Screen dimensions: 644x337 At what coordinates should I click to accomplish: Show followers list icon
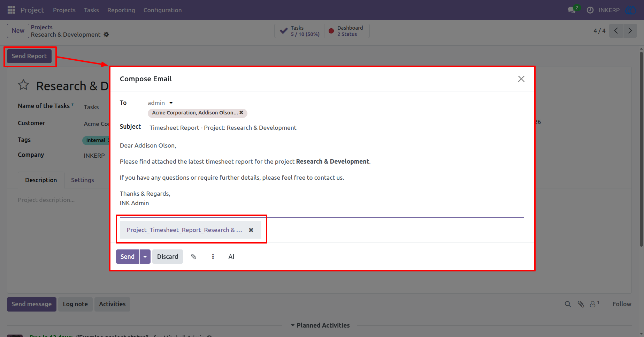coord(594,304)
